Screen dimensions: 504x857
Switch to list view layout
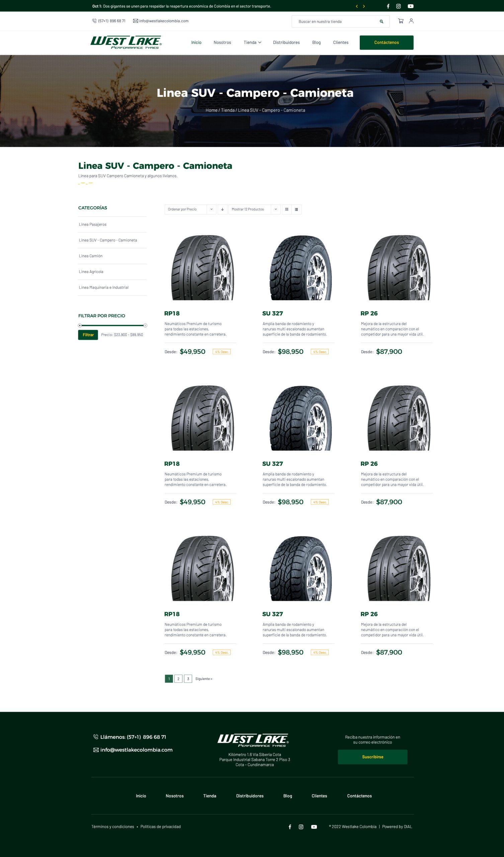pyautogui.click(x=297, y=210)
